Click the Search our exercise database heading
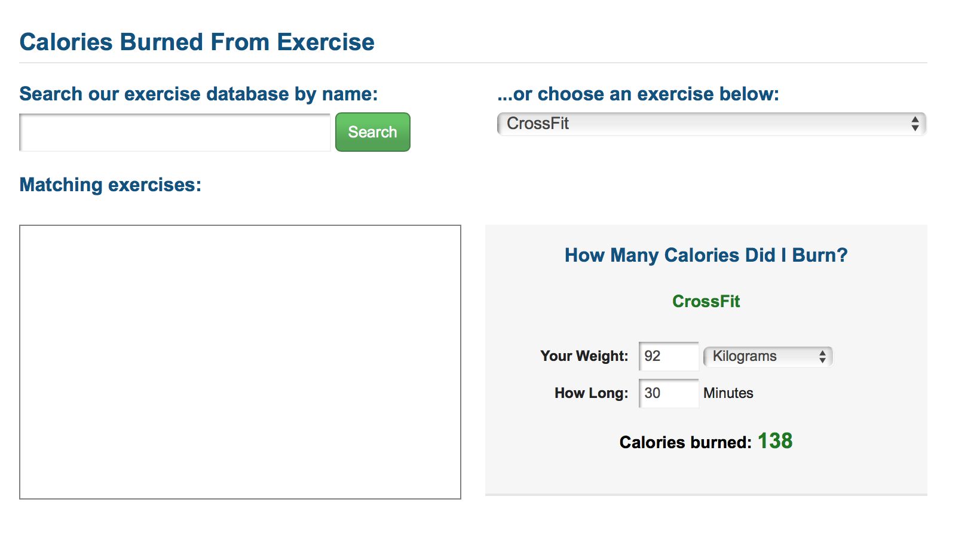 (x=198, y=94)
